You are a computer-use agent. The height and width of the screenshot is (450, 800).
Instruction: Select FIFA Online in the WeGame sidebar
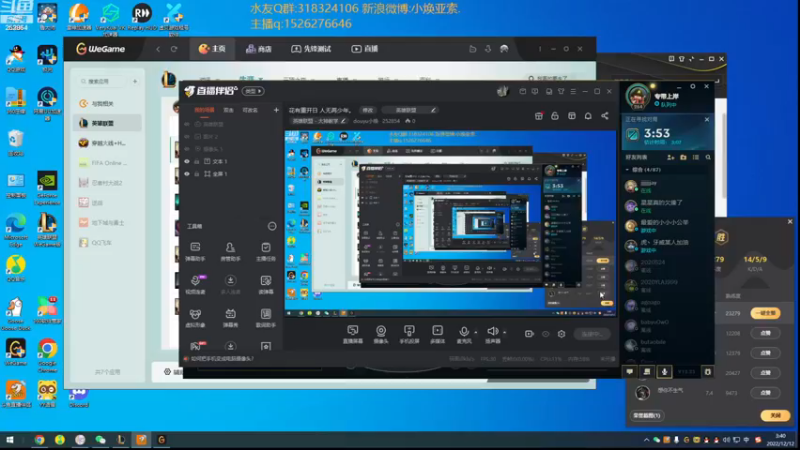click(x=109, y=163)
